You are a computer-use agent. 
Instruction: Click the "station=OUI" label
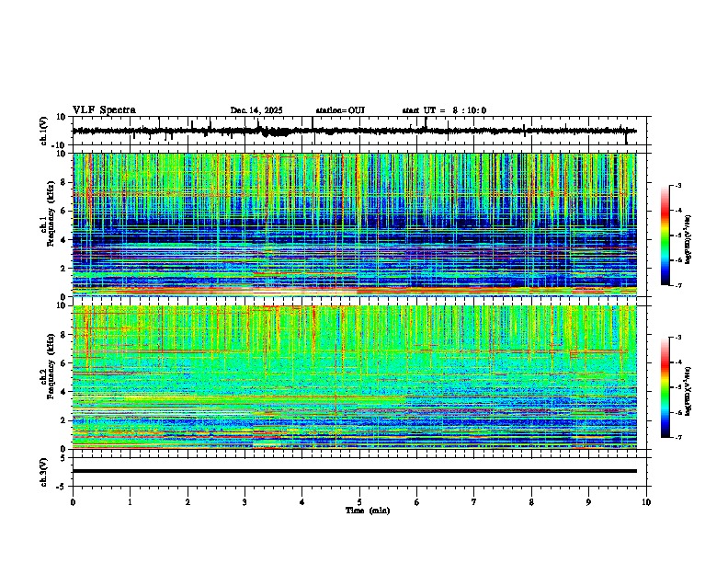(340, 110)
